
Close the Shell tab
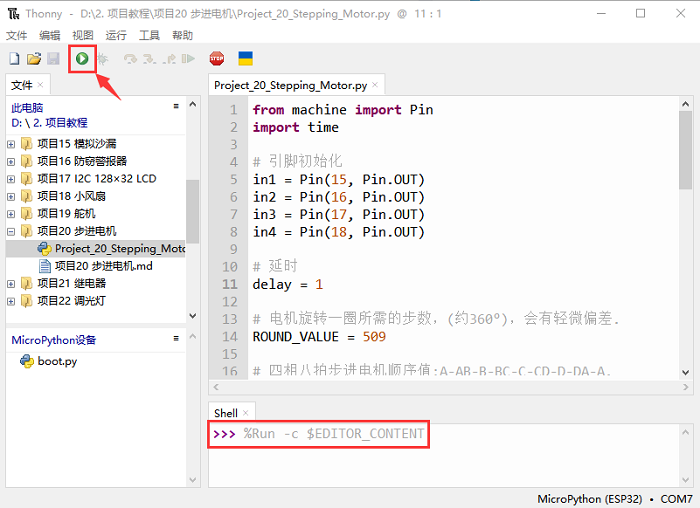click(246, 413)
